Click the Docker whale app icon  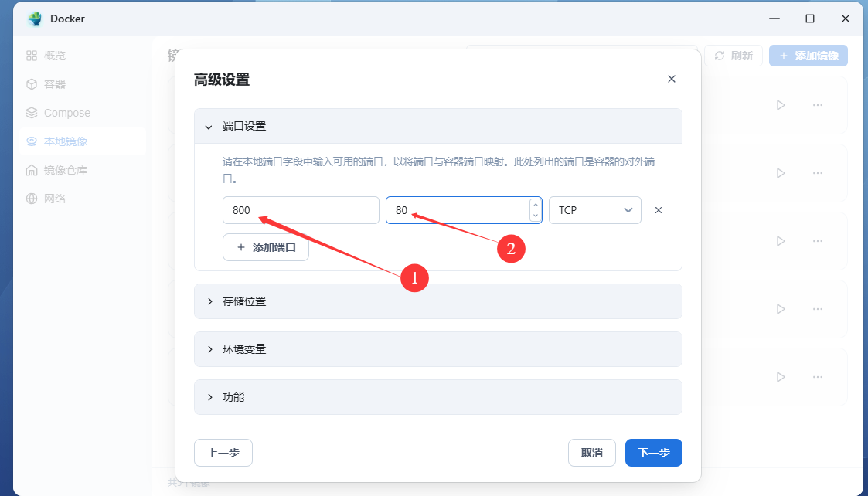[35, 19]
